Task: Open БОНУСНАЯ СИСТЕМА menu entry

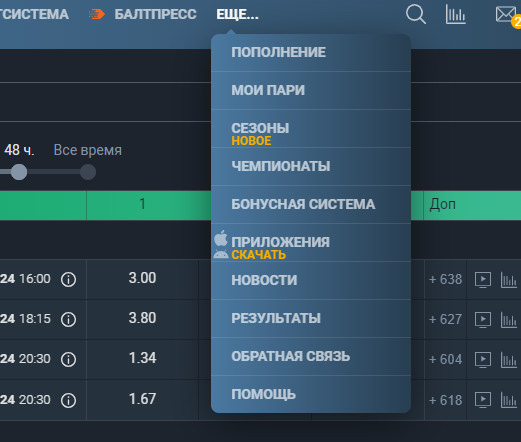Action: pos(311,204)
